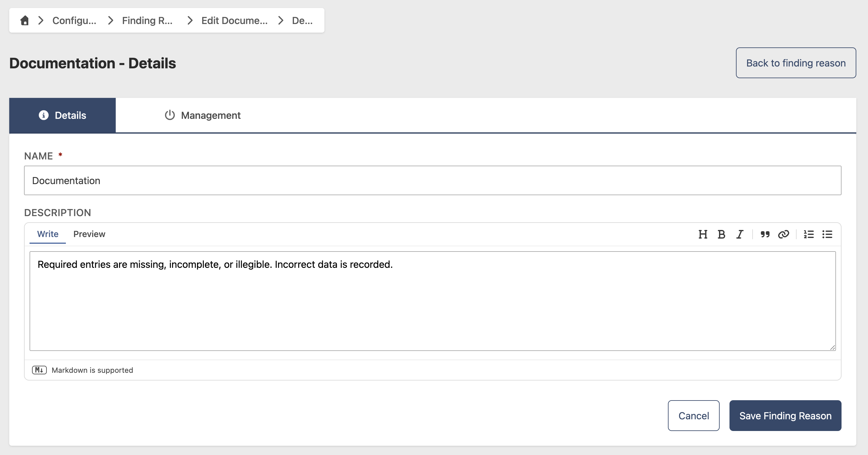Click the Heading formatting icon
Image resolution: width=868 pixels, height=455 pixels.
coord(702,234)
